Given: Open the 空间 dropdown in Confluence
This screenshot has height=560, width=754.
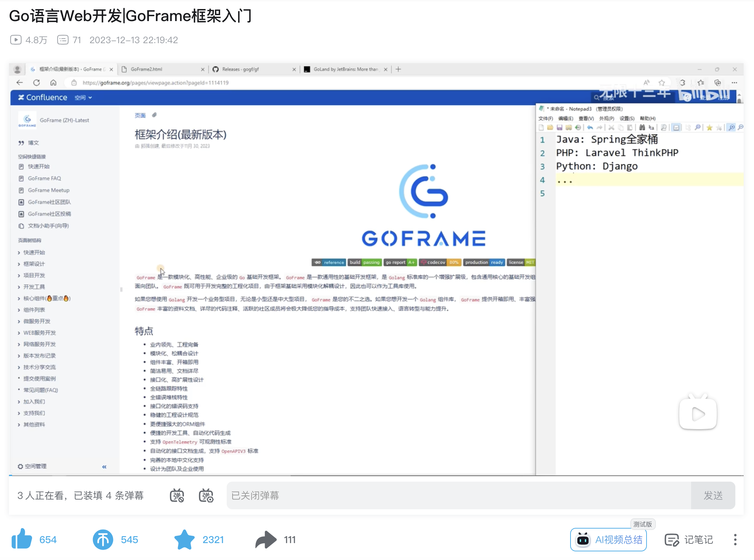Looking at the screenshot, I should (x=83, y=98).
